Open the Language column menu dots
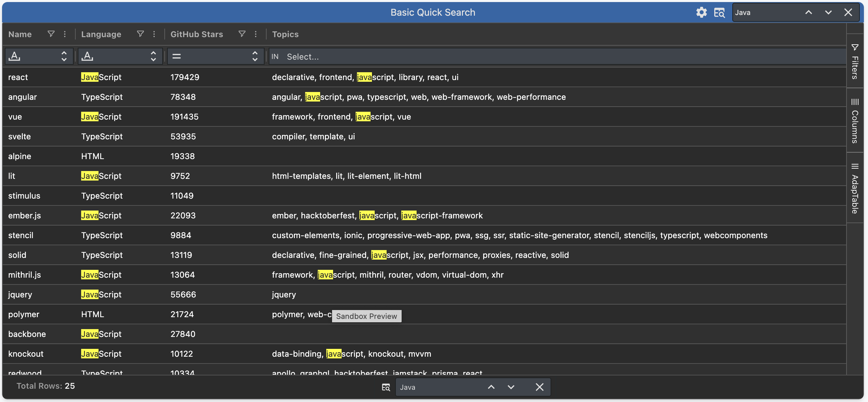This screenshot has height=402, width=868. pos(154,34)
